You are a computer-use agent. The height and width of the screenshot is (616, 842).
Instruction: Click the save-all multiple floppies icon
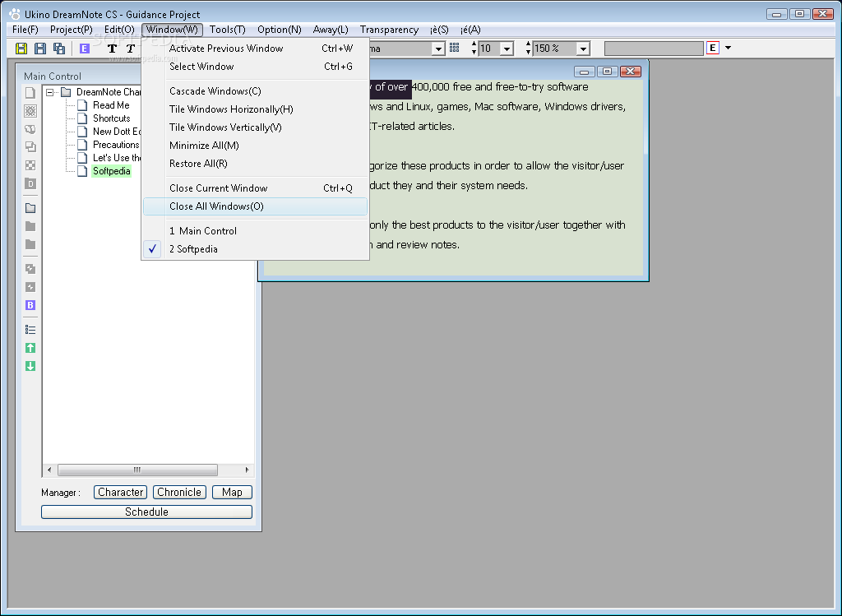pos(59,49)
